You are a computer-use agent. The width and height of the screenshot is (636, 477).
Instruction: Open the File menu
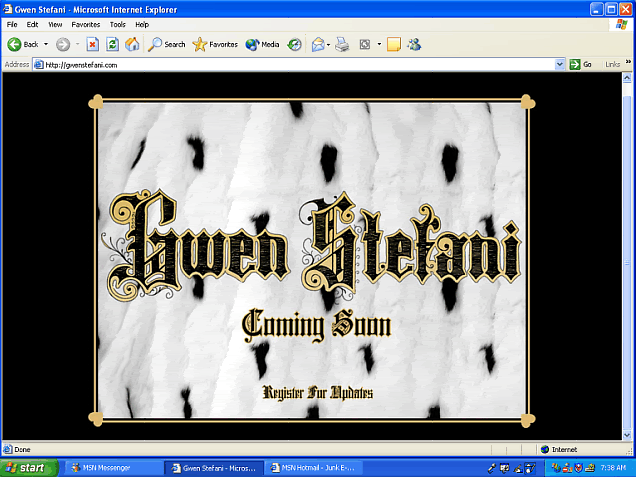(x=12, y=24)
